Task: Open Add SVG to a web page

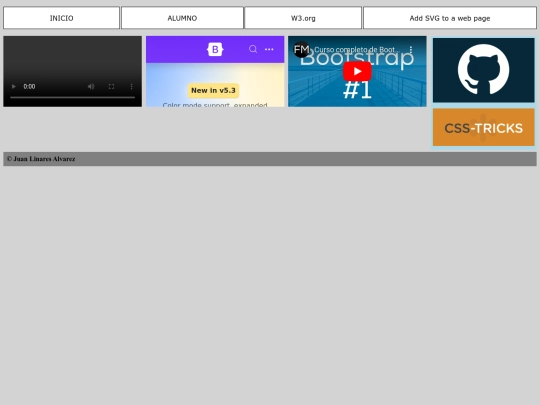Action: pyautogui.click(x=450, y=18)
